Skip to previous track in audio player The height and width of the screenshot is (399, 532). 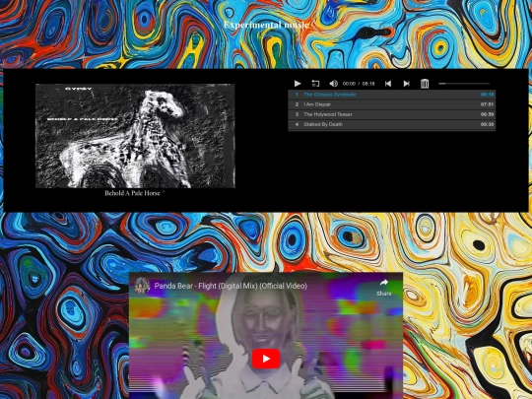tap(388, 84)
